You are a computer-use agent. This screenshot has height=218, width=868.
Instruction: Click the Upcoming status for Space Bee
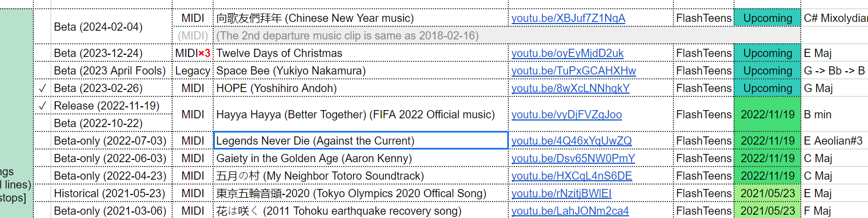click(x=767, y=71)
